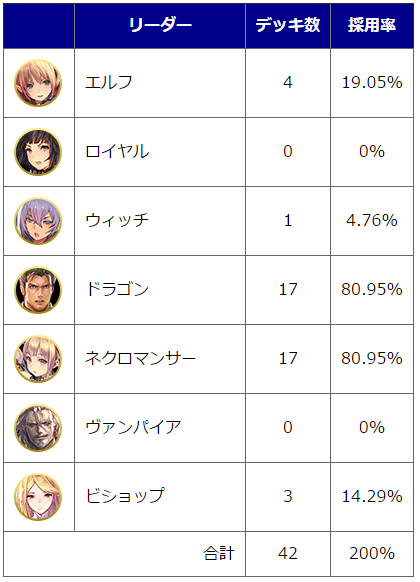The width and height of the screenshot is (420, 582).
Task: Click the Elf leader portrait icon
Action: coord(38,83)
